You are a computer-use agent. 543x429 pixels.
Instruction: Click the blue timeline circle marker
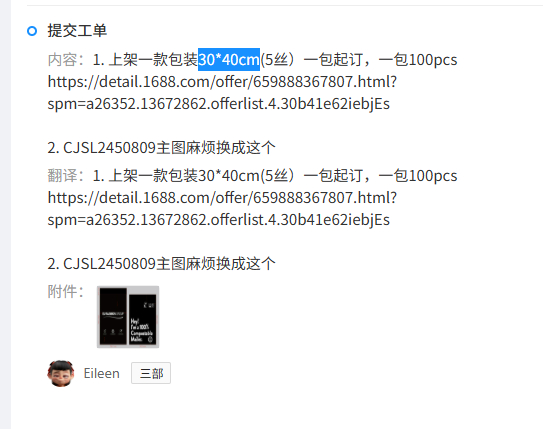(x=32, y=31)
